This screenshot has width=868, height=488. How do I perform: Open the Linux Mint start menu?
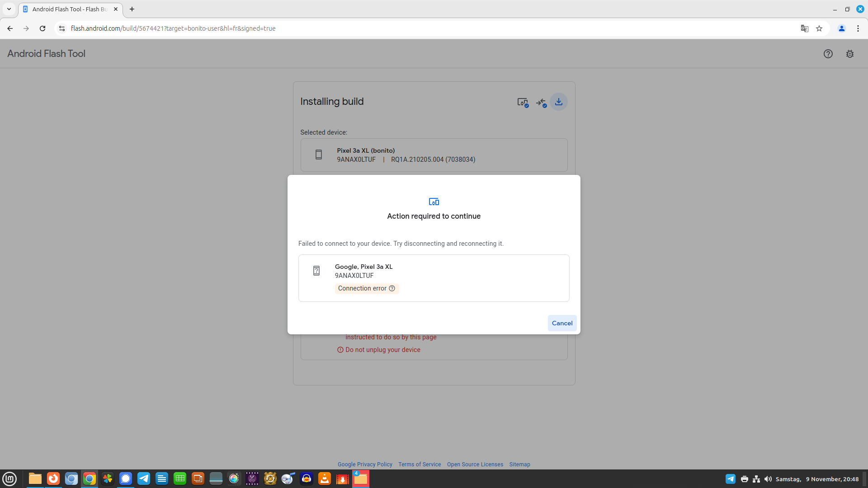9,479
